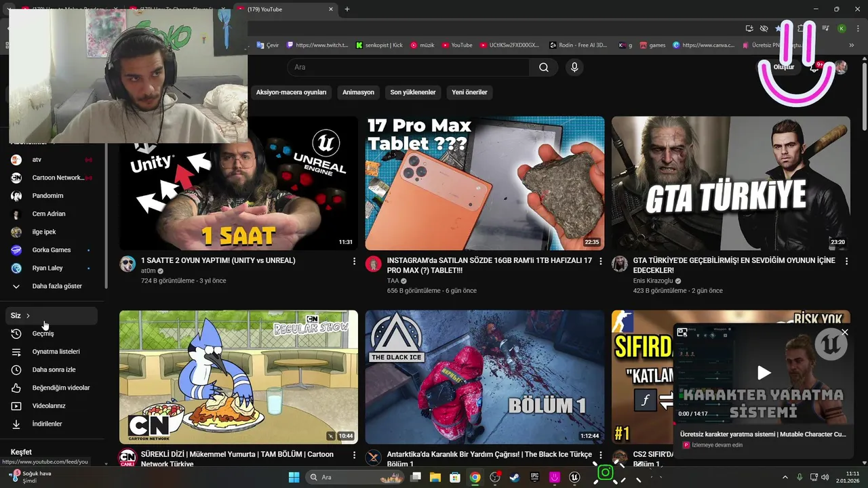Screen dimensions: 868x488
Task: Expand the miniplayer to full watch page
Action: tap(682, 332)
